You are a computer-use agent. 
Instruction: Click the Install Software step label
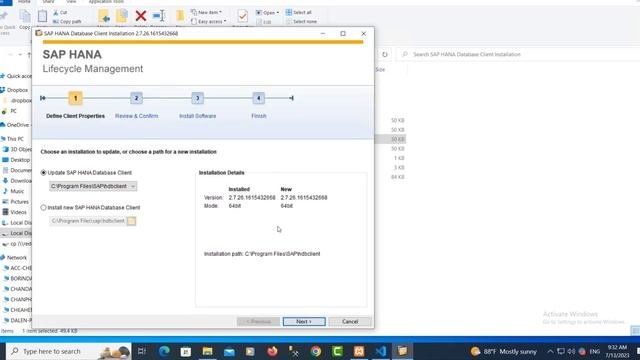pos(198,116)
